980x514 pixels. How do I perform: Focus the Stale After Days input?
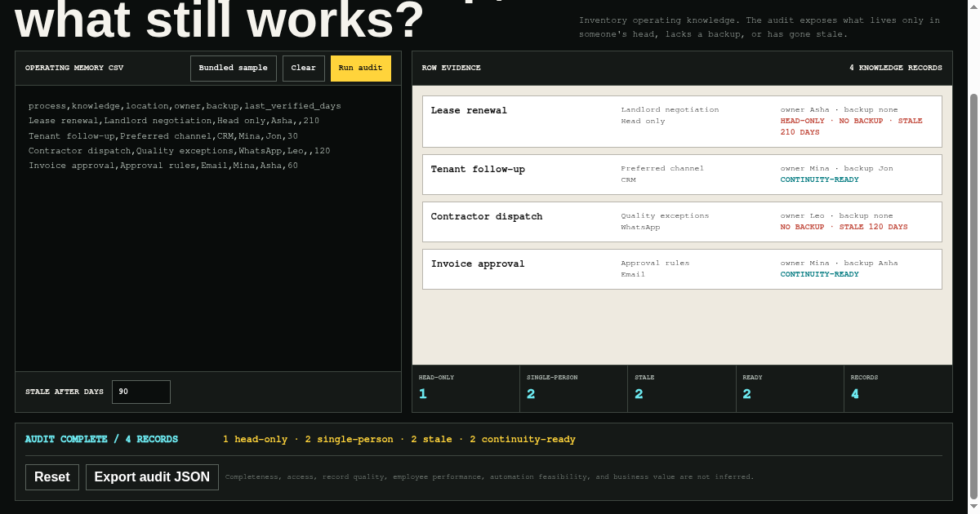pos(141,392)
